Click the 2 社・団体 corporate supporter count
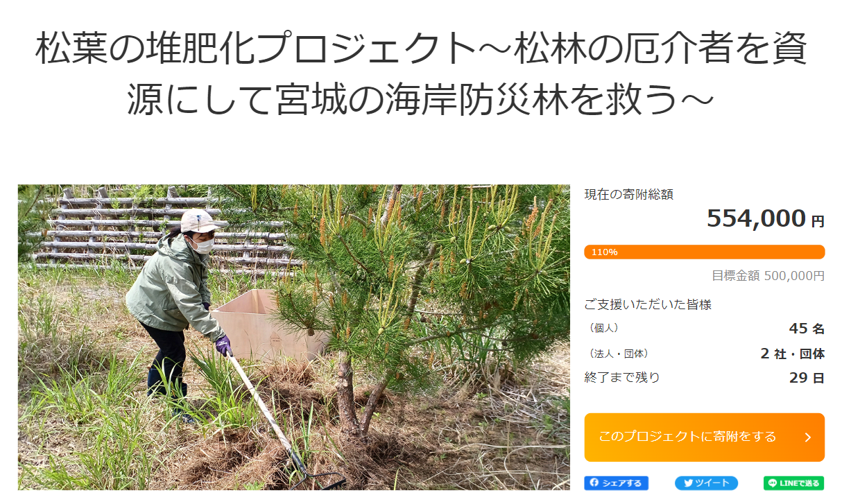 [793, 354]
